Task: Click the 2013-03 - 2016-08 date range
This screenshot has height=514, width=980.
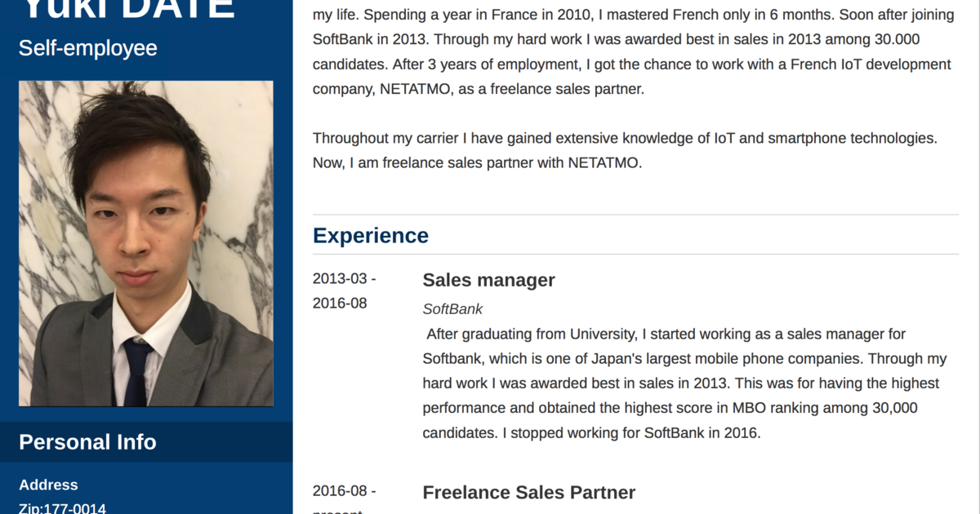Action: pyautogui.click(x=345, y=290)
